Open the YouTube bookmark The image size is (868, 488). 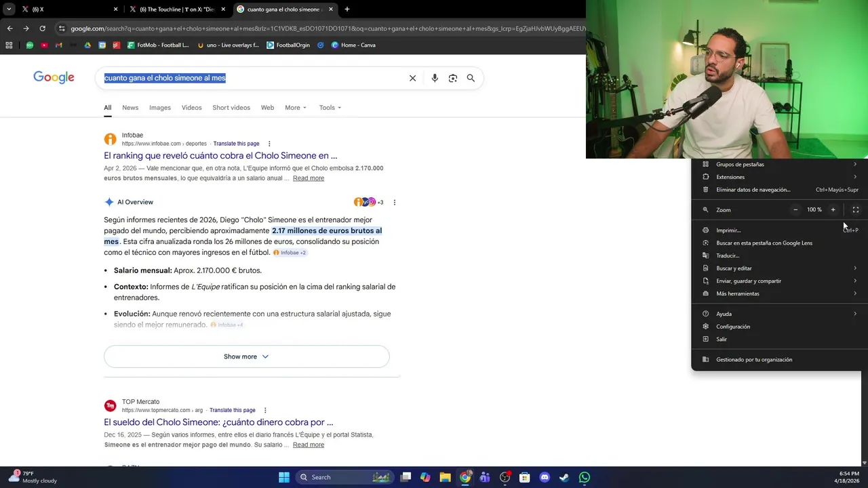[x=44, y=45]
